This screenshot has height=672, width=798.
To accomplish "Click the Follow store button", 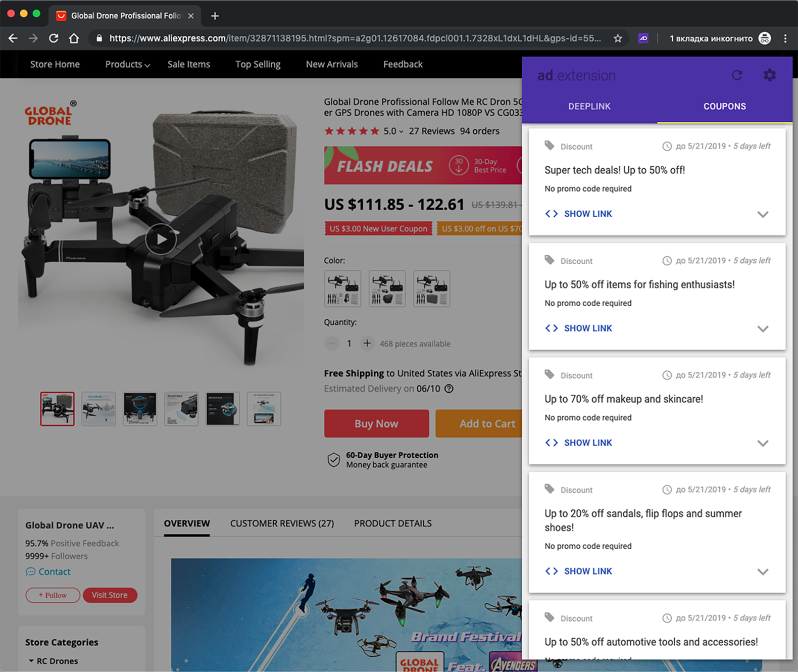I will [x=53, y=595].
